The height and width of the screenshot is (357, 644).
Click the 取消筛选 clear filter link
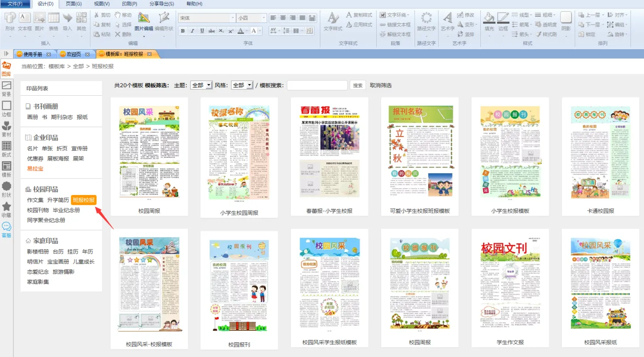pos(381,85)
